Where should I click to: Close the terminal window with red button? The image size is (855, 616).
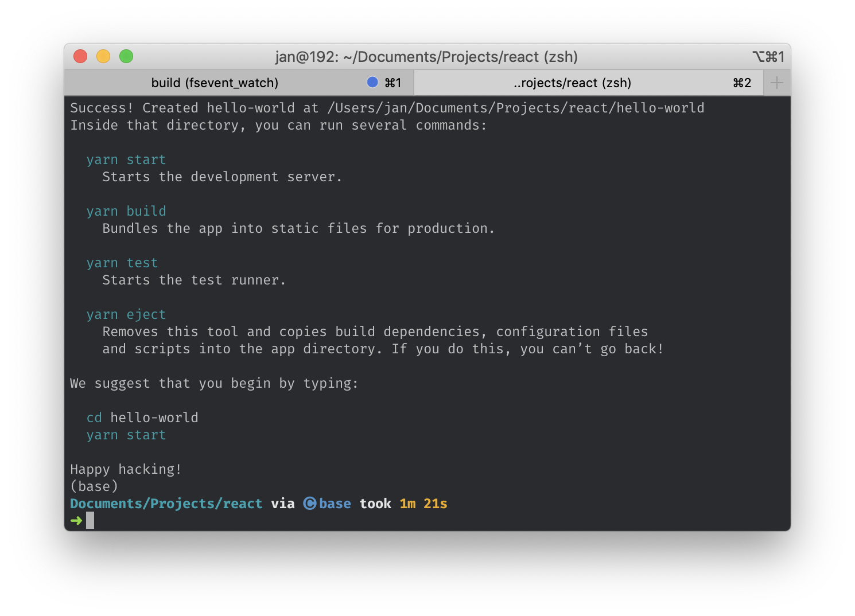(x=80, y=56)
